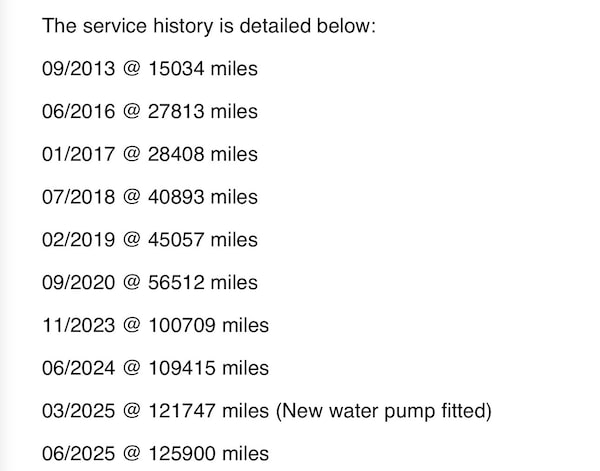The image size is (600, 471).
Task: Click the 27813 miles reading
Action: coord(202,111)
